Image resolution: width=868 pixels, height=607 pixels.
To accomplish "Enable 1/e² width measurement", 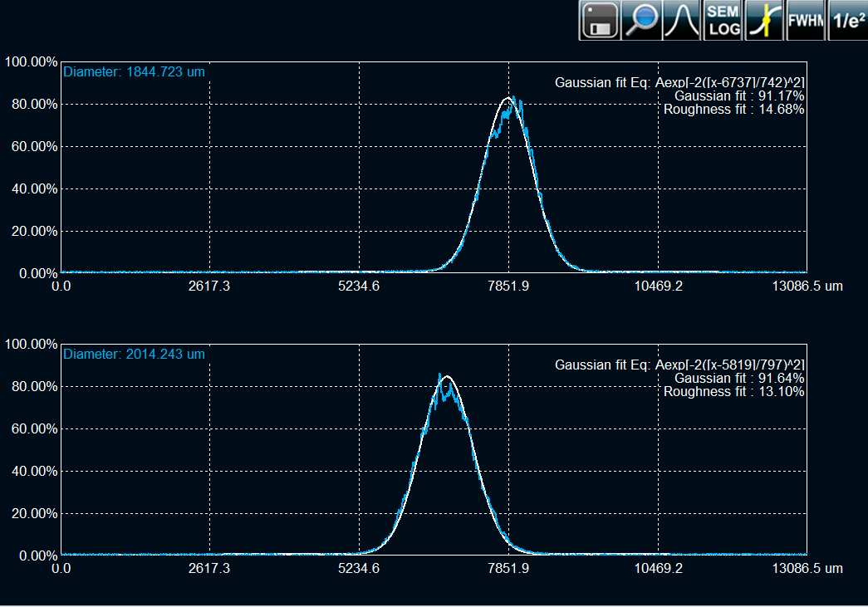I will click(x=847, y=21).
